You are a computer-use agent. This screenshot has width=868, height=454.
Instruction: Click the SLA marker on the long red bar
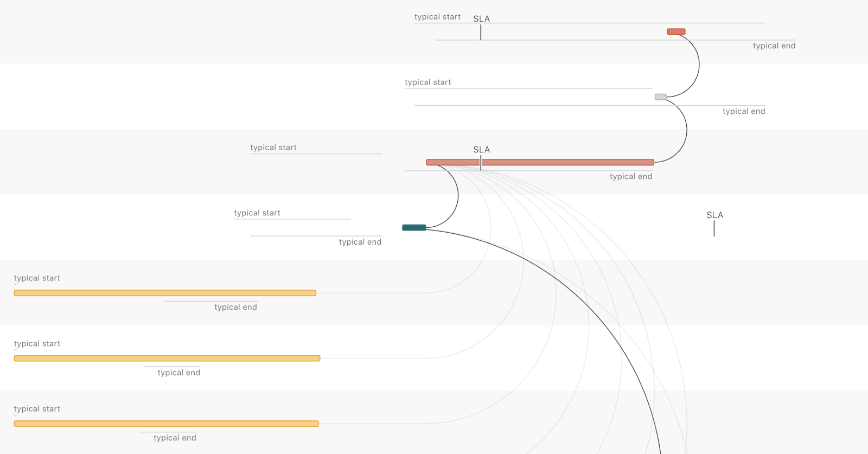[481, 158]
